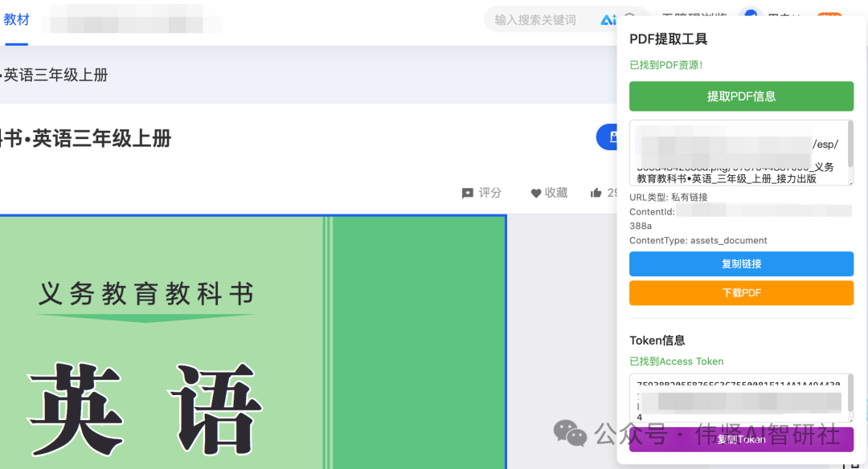The width and height of the screenshot is (868, 469).
Task: Click the 评分 rating star icon
Action: [468, 193]
